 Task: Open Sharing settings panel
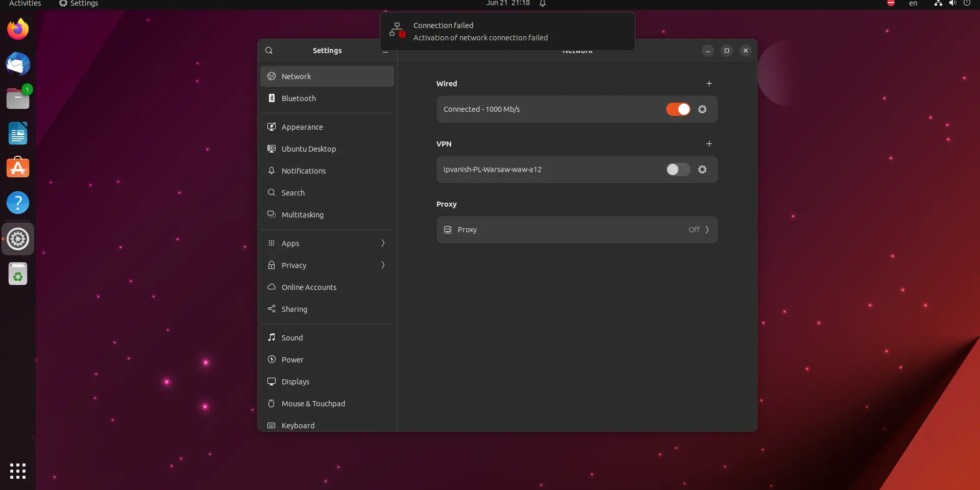(x=327, y=309)
